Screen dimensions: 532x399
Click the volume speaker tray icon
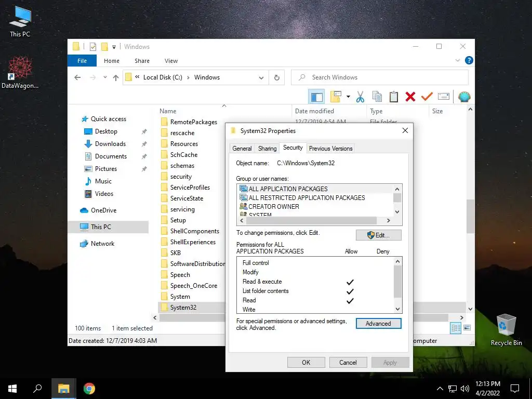click(x=465, y=389)
